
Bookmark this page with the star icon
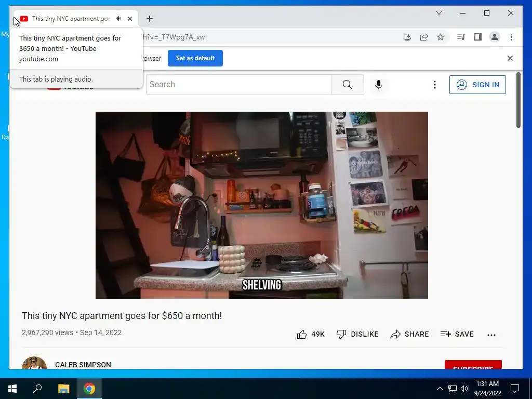pyautogui.click(x=441, y=37)
